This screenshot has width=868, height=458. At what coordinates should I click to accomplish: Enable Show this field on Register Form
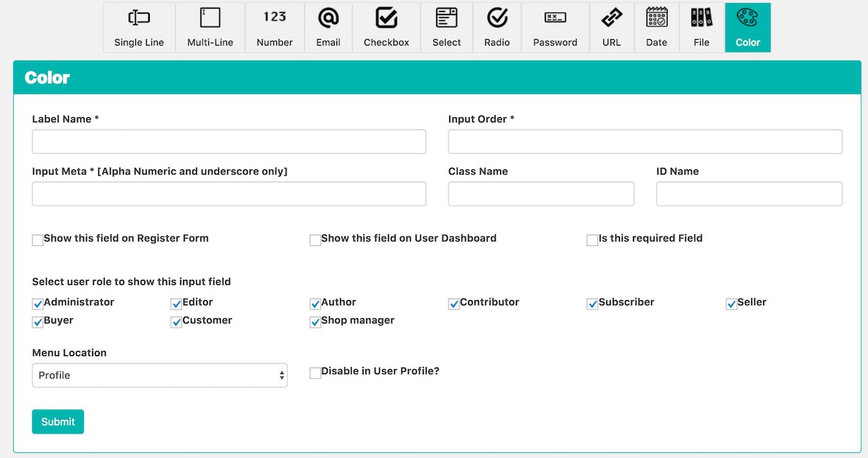pos(38,240)
